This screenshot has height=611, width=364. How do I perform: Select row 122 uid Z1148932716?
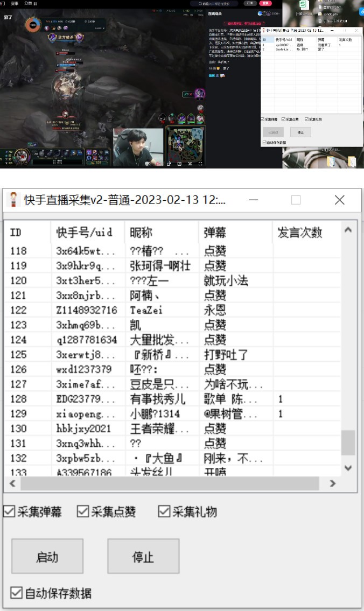[87, 310]
